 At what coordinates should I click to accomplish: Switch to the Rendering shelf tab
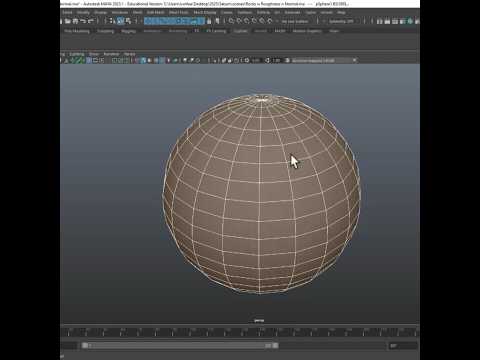pos(178,31)
